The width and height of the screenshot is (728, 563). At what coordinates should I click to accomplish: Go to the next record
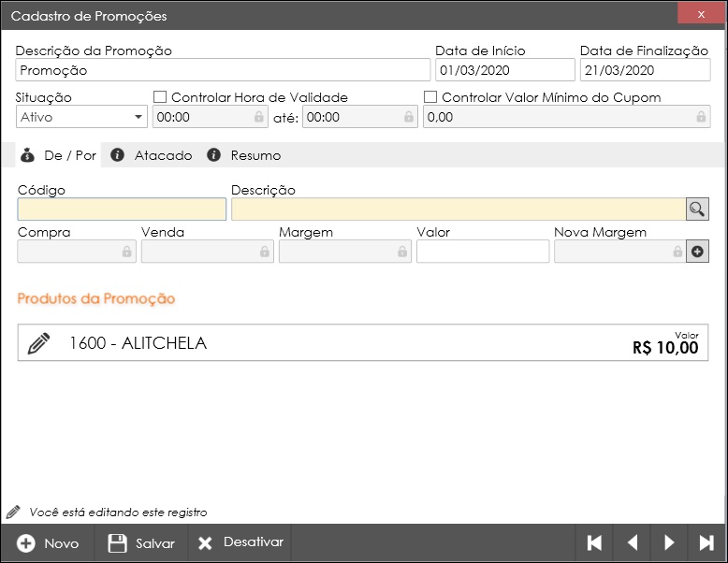click(x=669, y=542)
